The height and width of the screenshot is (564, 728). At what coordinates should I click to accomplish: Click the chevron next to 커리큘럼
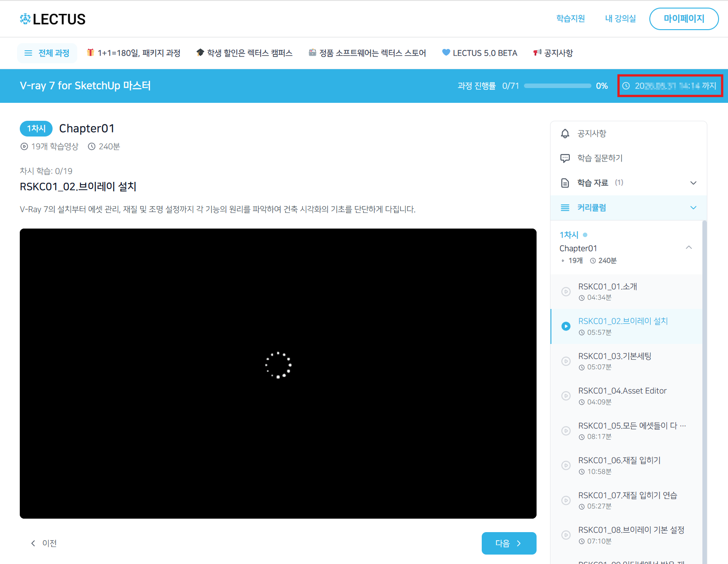coord(693,207)
